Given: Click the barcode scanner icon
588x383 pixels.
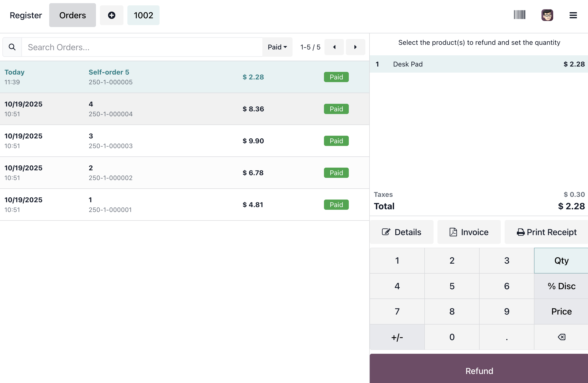Looking at the screenshot, I should tap(519, 15).
